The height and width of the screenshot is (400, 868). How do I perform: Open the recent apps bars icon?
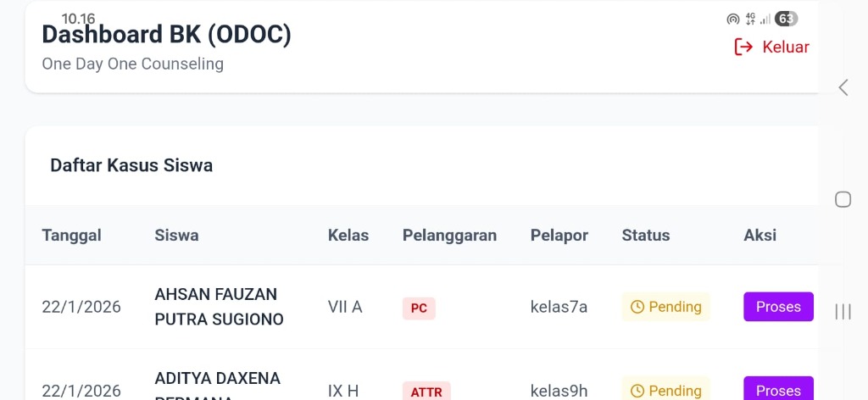843,312
